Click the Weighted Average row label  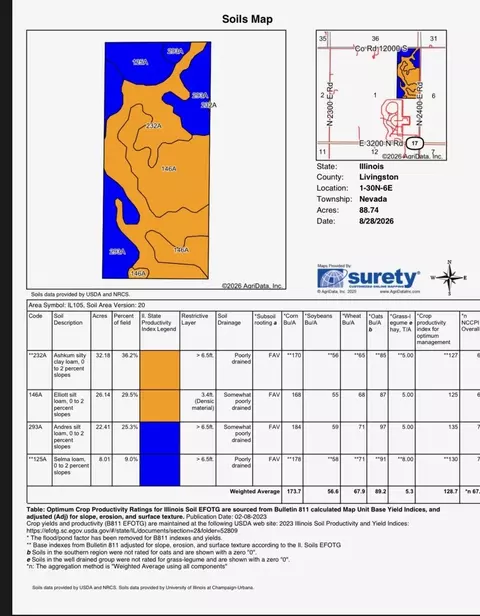click(255, 491)
